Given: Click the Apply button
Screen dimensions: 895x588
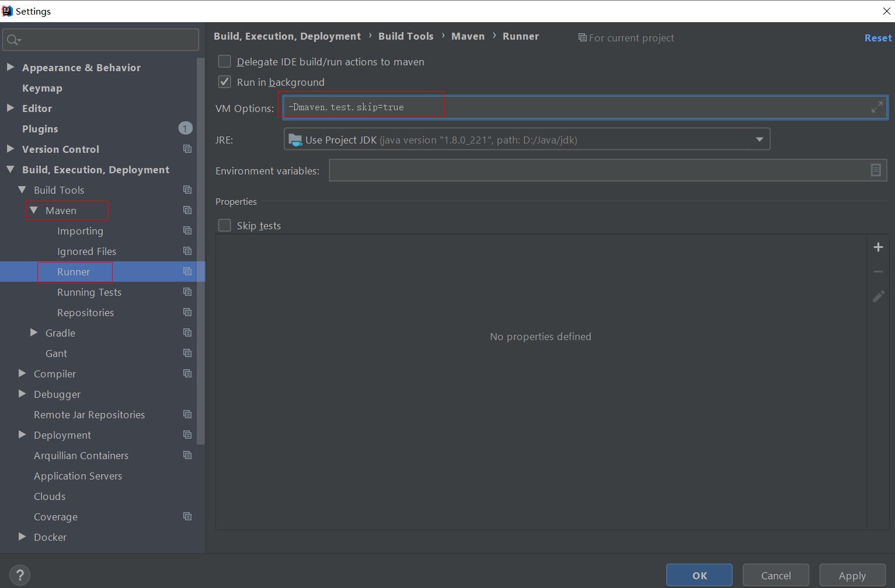Looking at the screenshot, I should coord(852,575).
